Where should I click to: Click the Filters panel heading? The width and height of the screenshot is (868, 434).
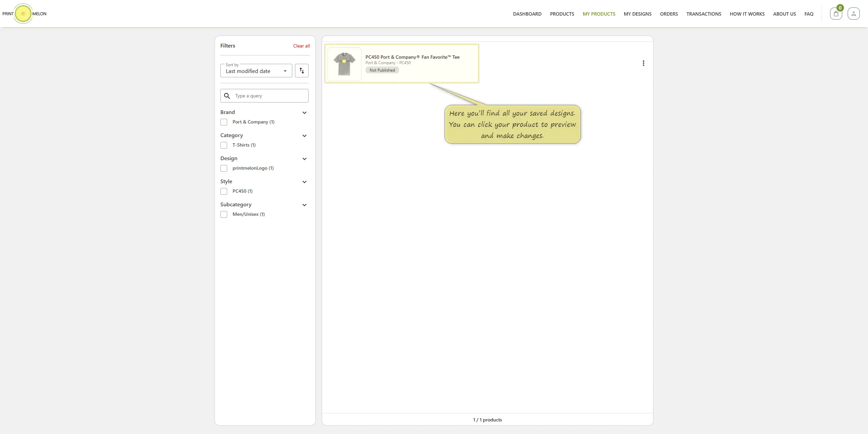pyautogui.click(x=228, y=45)
